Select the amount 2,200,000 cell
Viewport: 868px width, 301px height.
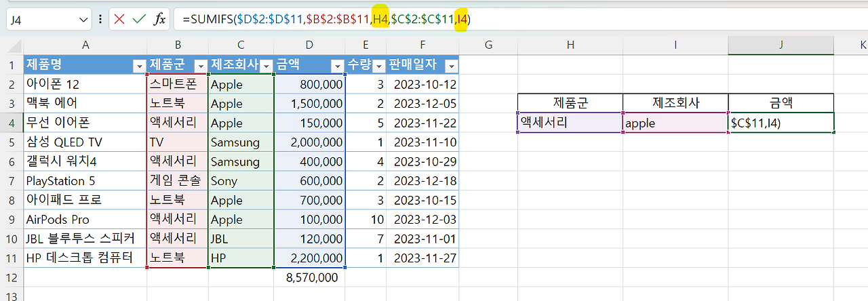coord(310,258)
